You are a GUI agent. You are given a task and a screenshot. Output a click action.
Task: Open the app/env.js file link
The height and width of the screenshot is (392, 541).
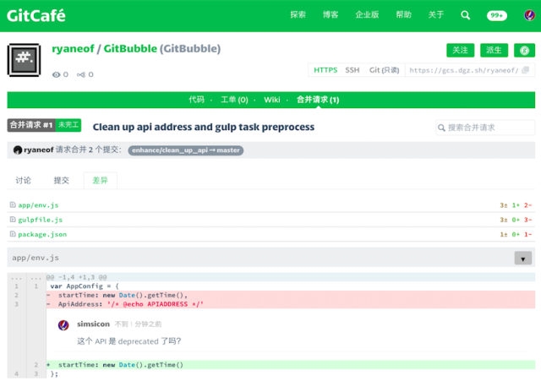(38, 205)
